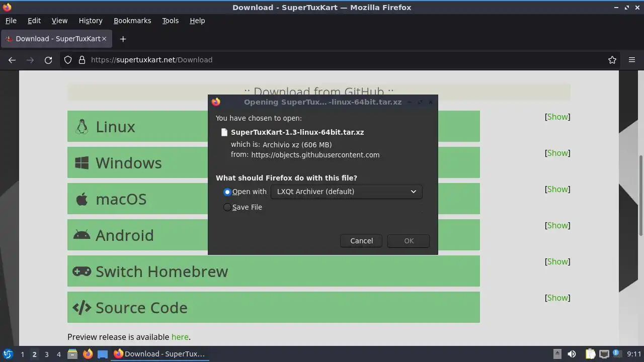Click the Apple macOS logo icon
The width and height of the screenshot is (644, 362).
point(82,199)
